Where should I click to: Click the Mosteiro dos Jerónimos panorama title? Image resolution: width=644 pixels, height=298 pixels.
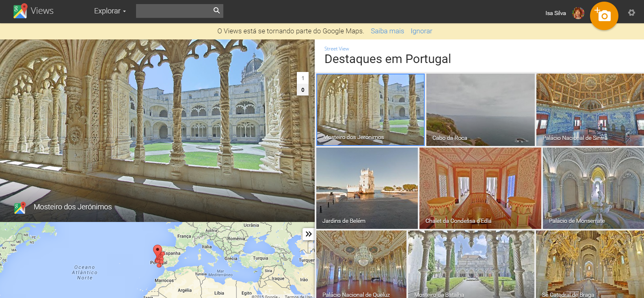point(73,207)
